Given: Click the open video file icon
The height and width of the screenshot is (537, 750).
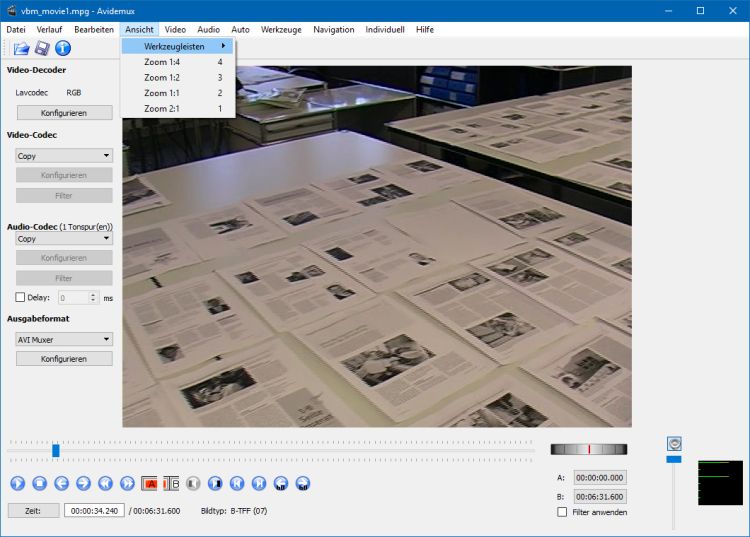Looking at the screenshot, I should (21, 48).
